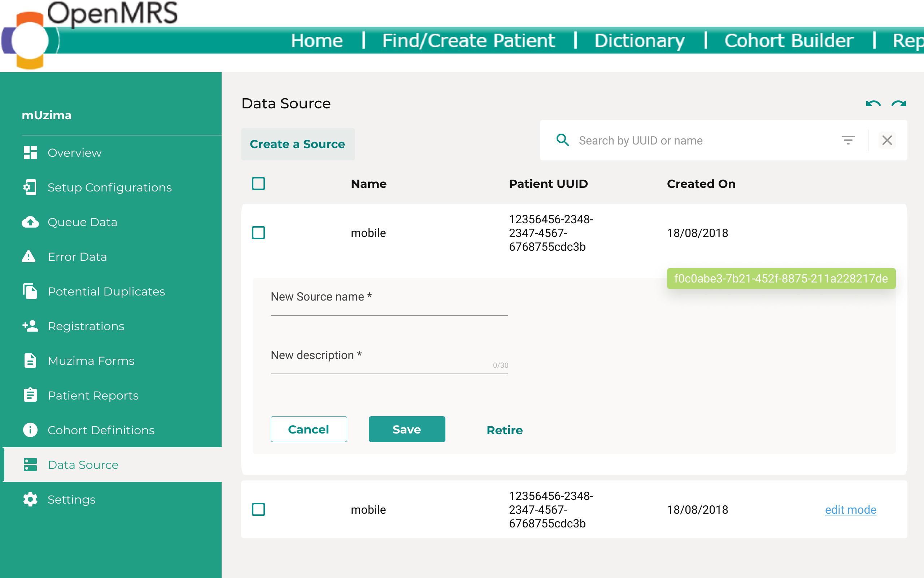The height and width of the screenshot is (578, 924).
Task: Click the Name column header
Action: (369, 184)
